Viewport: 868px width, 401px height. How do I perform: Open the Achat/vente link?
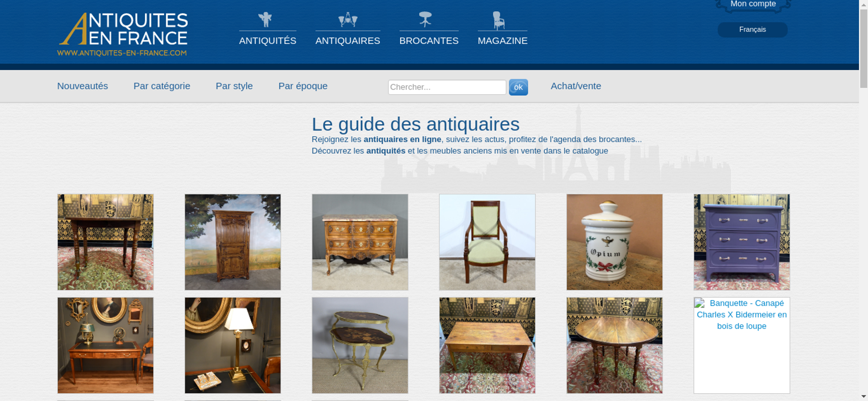click(576, 86)
